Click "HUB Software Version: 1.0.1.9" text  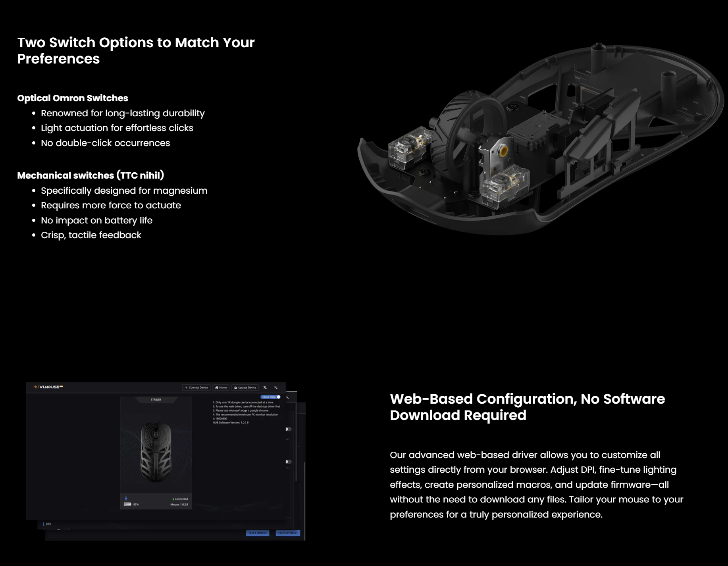(231, 423)
